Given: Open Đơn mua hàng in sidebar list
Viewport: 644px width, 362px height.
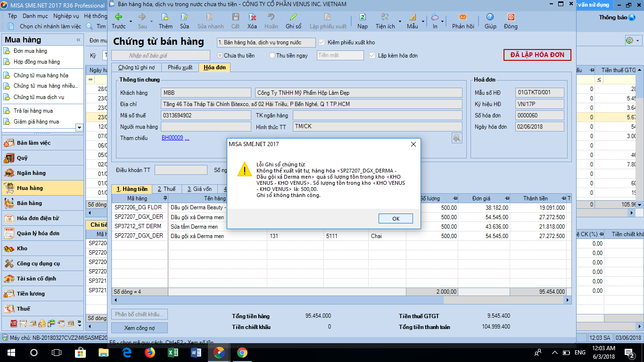Looking at the screenshot, I should [30, 51].
